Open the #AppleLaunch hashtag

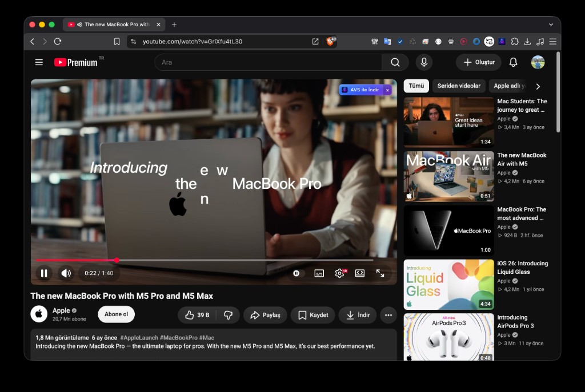139,338
